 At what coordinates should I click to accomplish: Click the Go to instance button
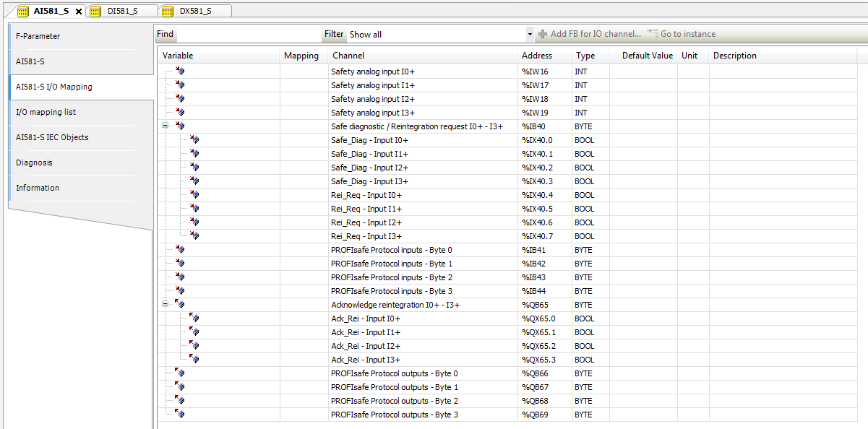coord(681,34)
